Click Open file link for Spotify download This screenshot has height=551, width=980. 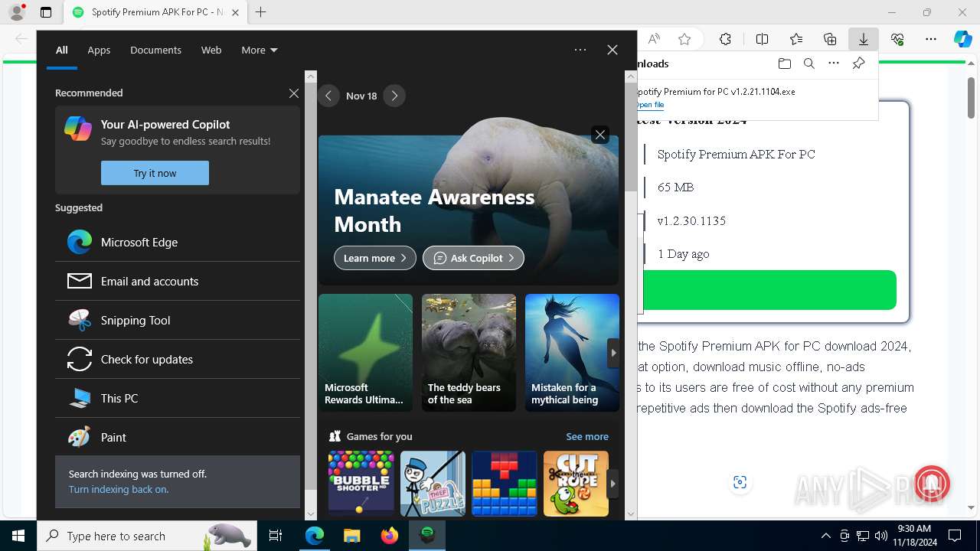[650, 105]
